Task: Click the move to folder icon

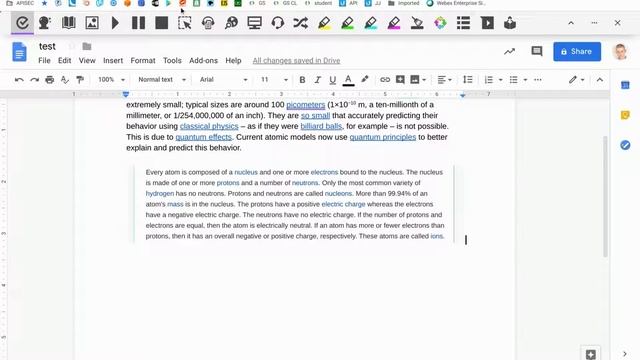Action: pos(87,47)
